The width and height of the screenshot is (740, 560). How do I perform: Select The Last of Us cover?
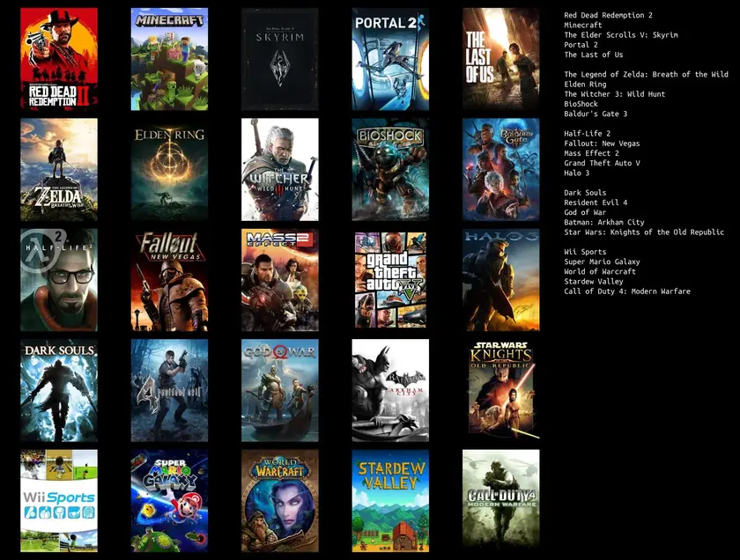point(500,59)
